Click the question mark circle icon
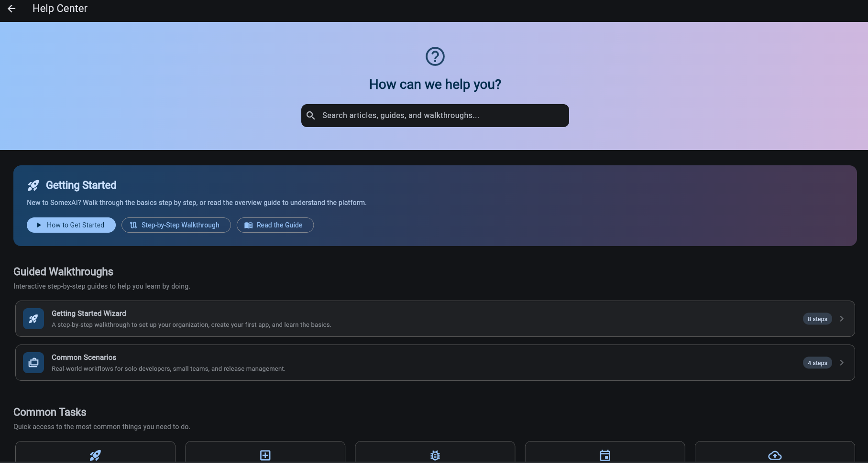868x463 pixels. pos(434,56)
